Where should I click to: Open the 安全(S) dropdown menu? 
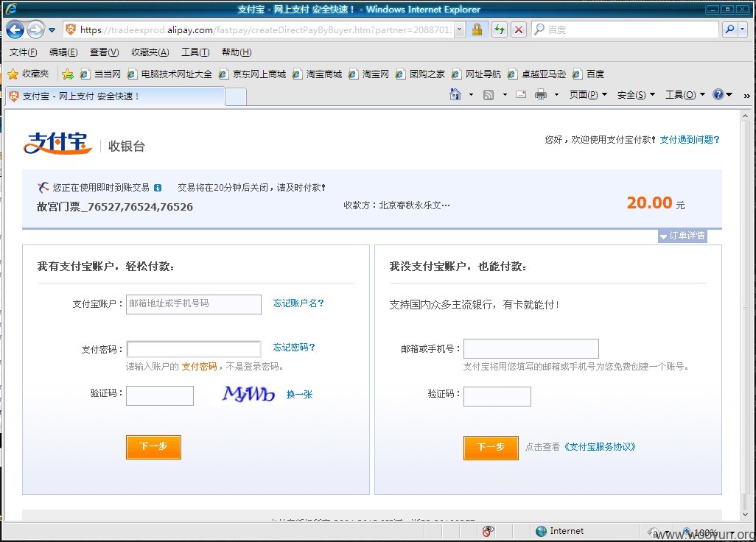[636, 94]
